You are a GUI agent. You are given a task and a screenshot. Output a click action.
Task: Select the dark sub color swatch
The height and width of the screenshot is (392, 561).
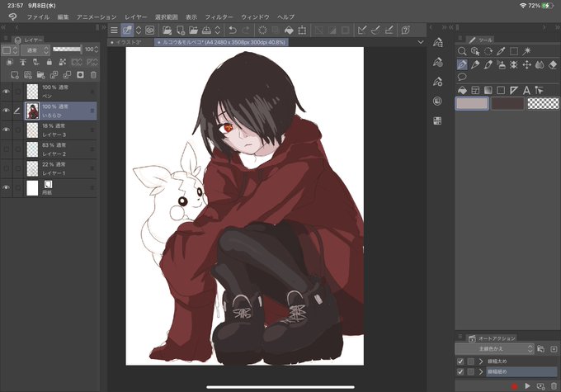pyautogui.click(x=507, y=103)
